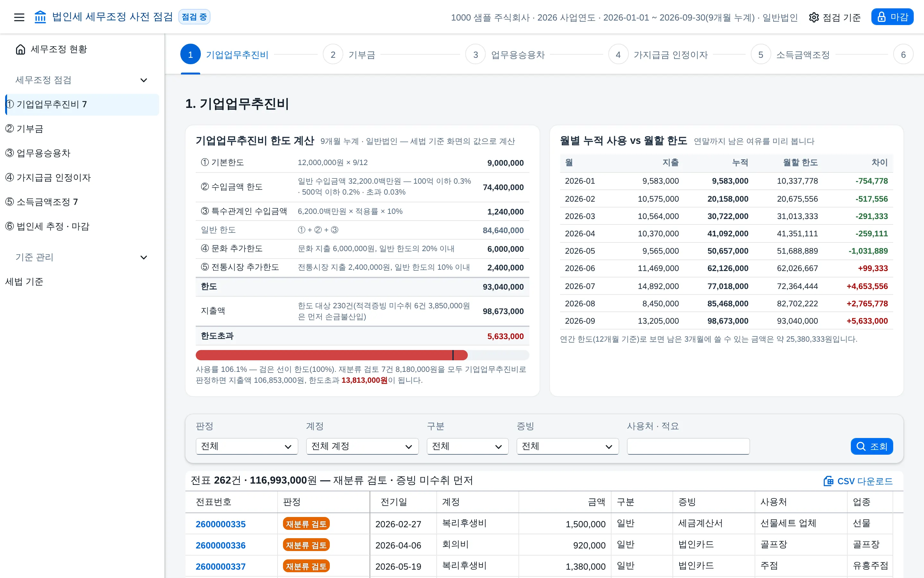Select sidebar item ① 기업업무추진비 7
The width and height of the screenshot is (924, 578).
[82, 104]
